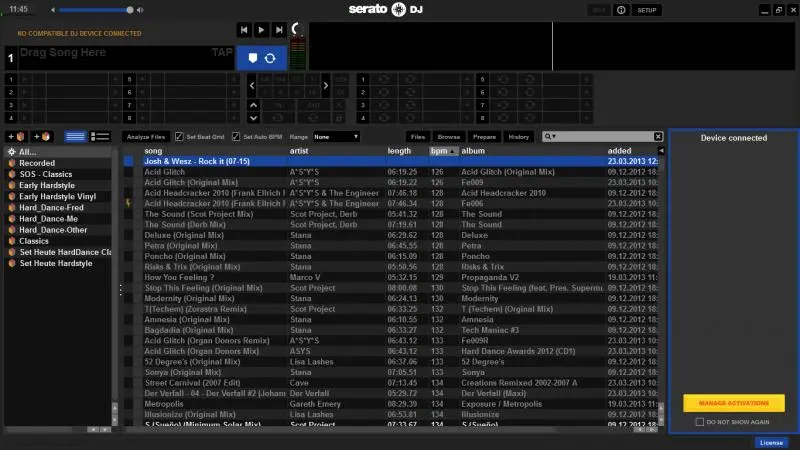The width and height of the screenshot is (800, 450).
Task: Check the DO NOT SHOW AGAIN box
Action: pos(699,422)
